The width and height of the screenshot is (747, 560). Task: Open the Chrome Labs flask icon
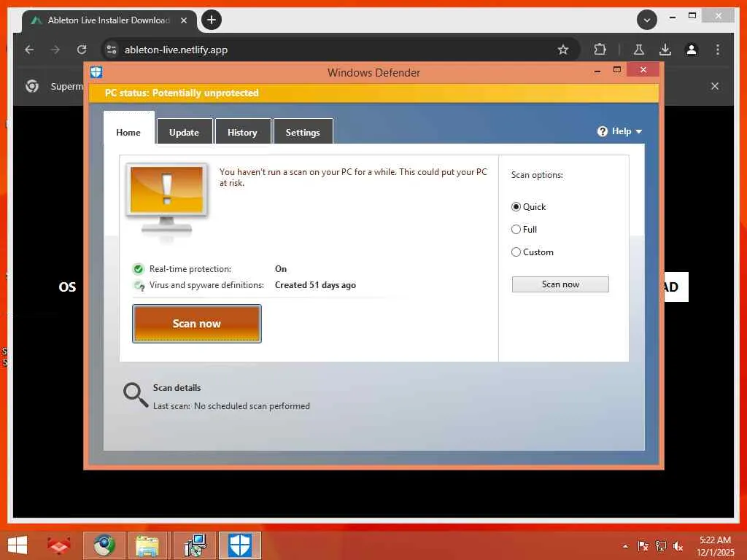click(639, 50)
